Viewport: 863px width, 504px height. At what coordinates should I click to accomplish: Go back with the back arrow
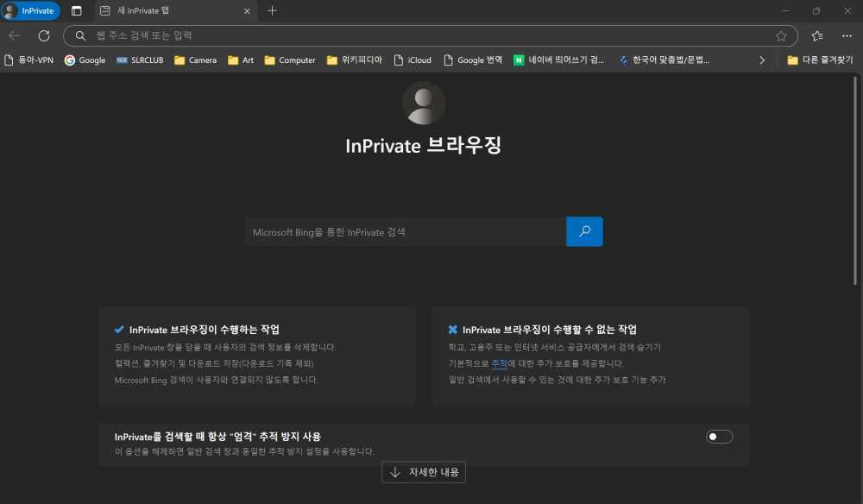[x=15, y=35]
